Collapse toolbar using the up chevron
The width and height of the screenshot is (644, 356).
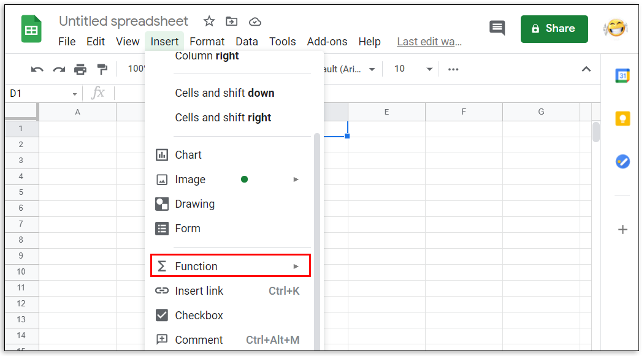click(586, 69)
